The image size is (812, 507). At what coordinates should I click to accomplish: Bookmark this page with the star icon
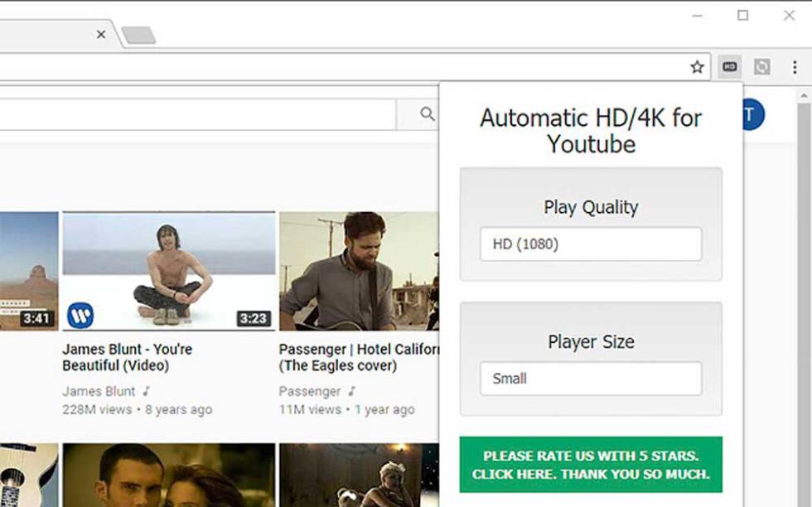click(x=697, y=67)
